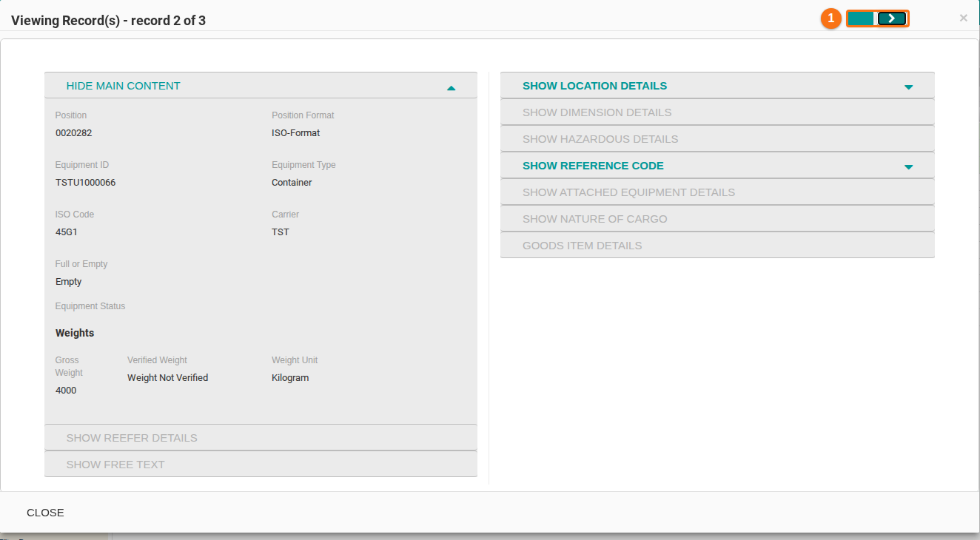Click the equipment type value Container
This screenshot has height=540, width=980.
292,183
